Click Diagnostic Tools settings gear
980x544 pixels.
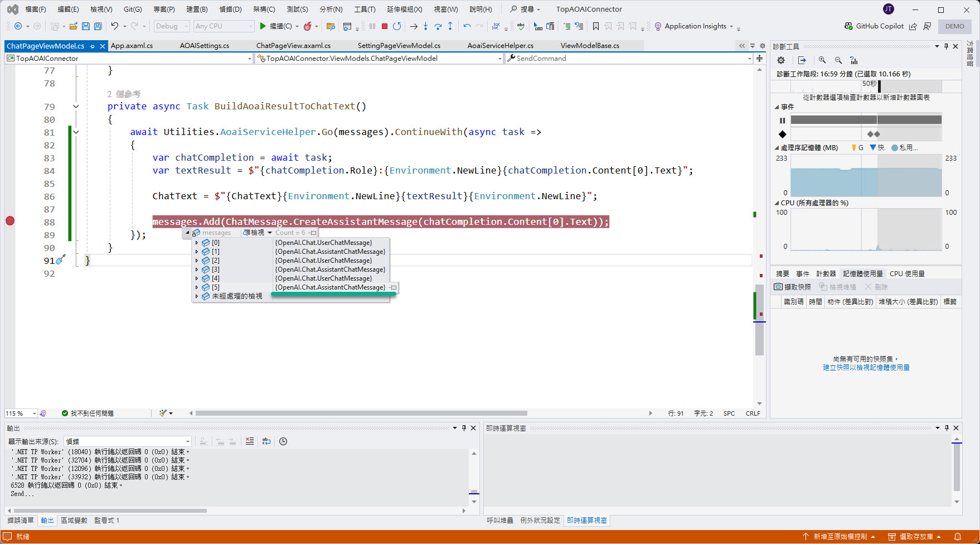tap(781, 60)
